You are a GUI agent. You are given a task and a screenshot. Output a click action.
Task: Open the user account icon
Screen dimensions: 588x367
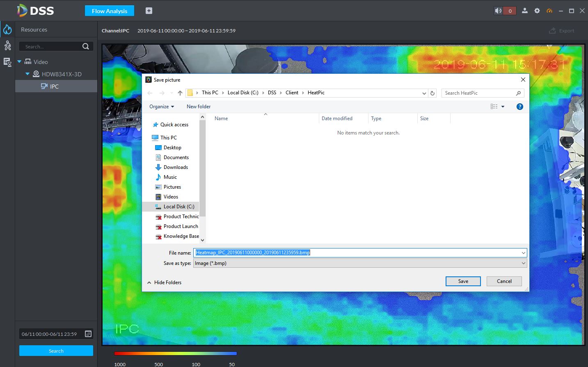(524, 11)
